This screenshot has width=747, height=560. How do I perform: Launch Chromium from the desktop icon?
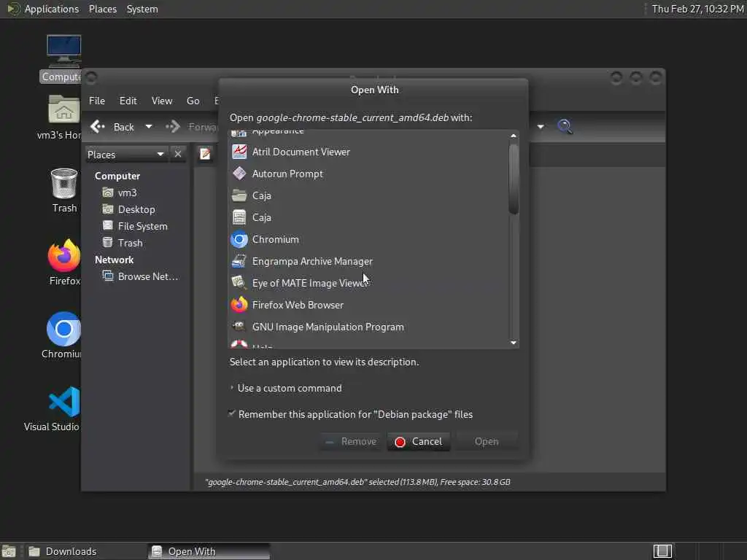[63, 335]
